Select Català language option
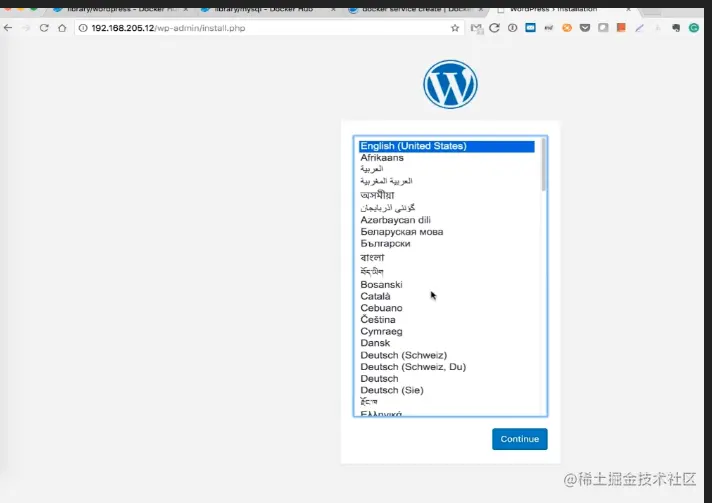Screen dimensions: 712x503 [x=375, y=296]
